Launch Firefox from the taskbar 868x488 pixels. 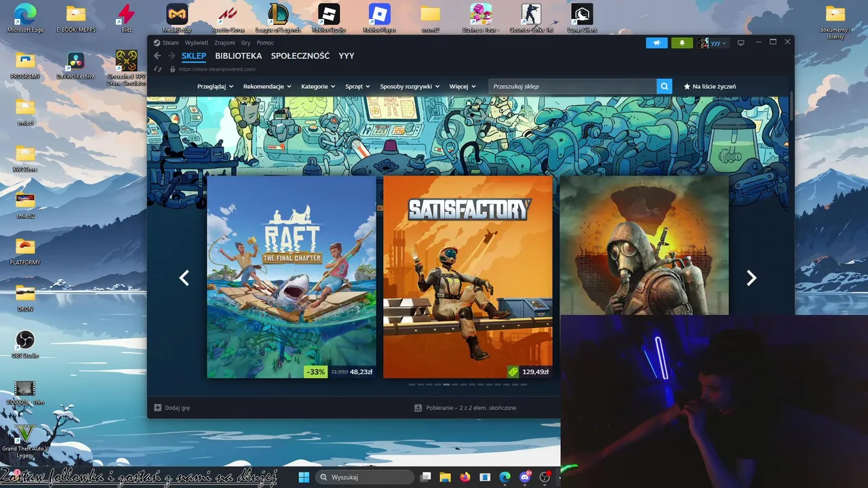pos(465,477)
